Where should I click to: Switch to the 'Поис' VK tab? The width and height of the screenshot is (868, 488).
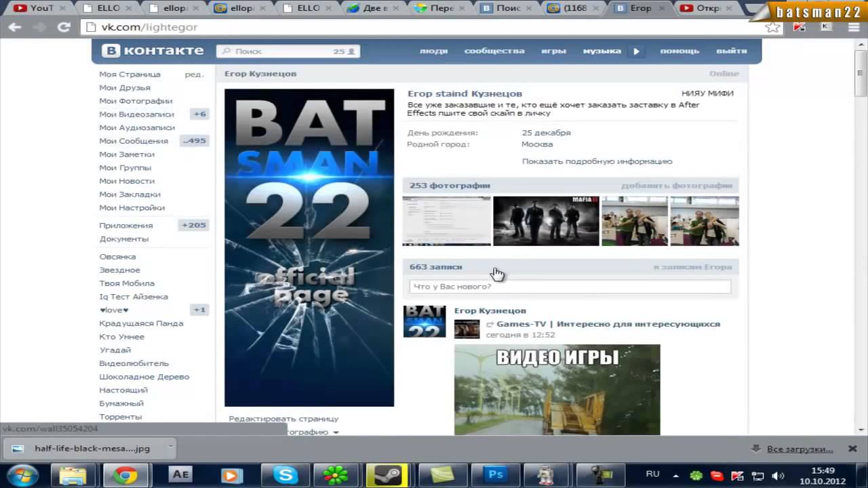pos(507,9)
